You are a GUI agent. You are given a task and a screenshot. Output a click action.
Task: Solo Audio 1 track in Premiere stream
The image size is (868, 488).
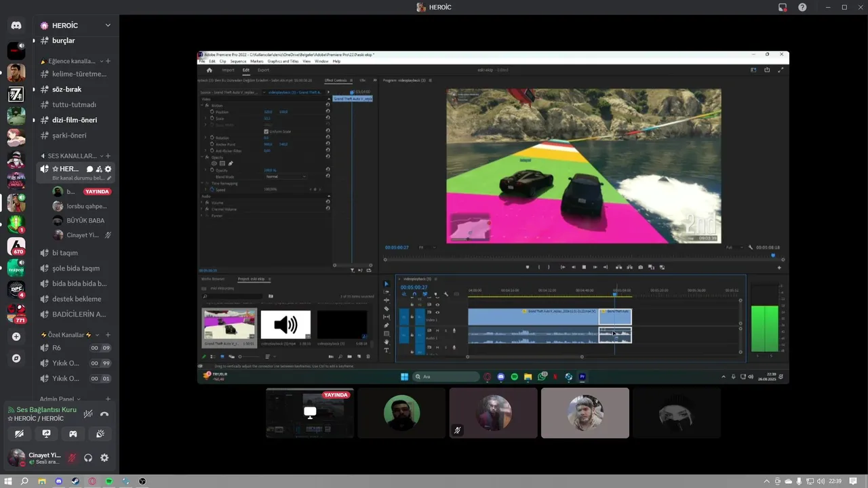[x=446, y=331]
